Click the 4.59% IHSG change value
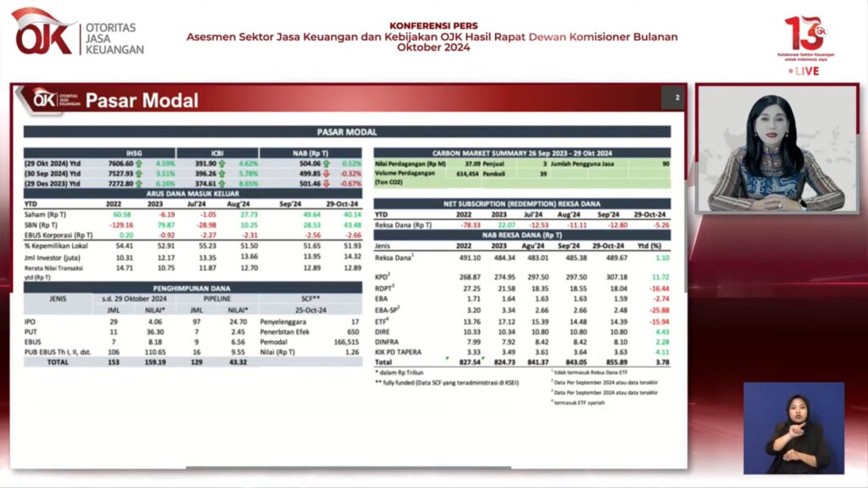 165,164
